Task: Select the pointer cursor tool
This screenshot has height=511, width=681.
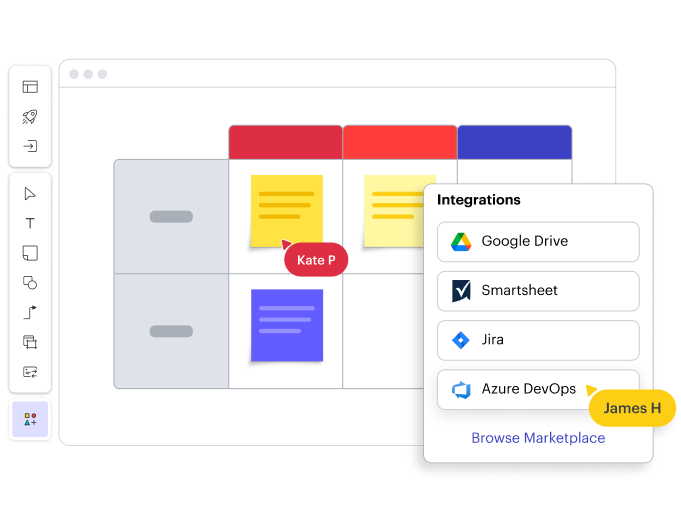Action: pos(30,194)
